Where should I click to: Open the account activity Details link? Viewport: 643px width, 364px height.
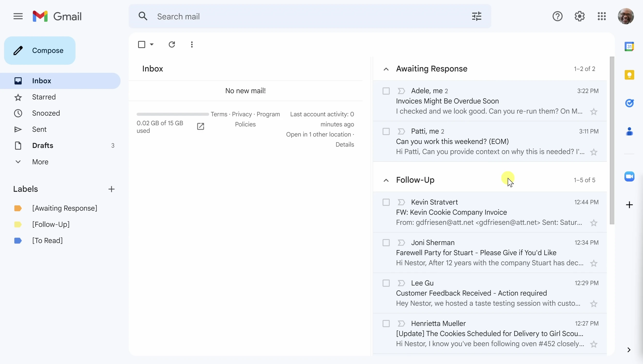[x=344, y=144]
